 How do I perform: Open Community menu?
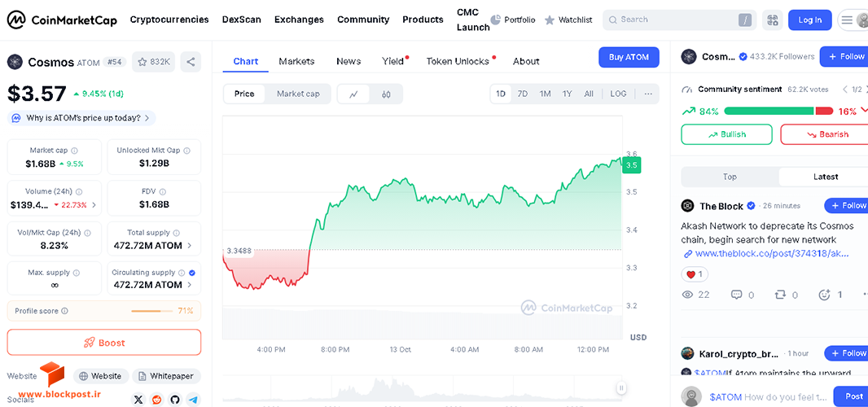[363, 20]
